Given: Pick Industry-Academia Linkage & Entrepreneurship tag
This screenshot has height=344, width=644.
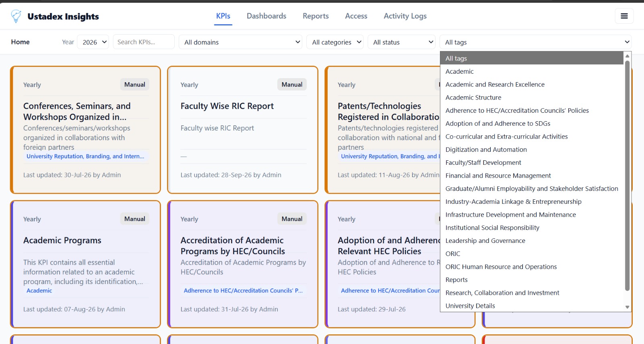Looking at the screenshot, I should [x=532, y=201].
